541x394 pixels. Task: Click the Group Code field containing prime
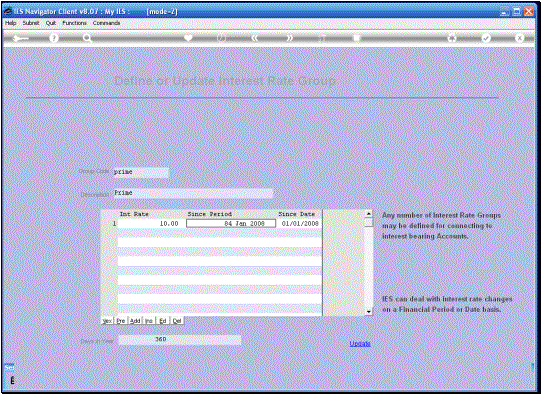pyautogui.click(x=141, y=172)
